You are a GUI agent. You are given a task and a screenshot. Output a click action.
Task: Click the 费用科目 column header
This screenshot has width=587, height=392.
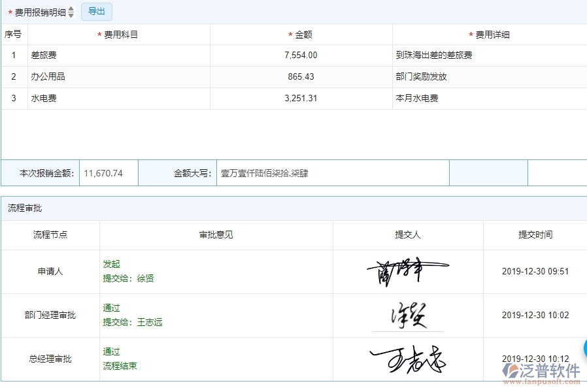click(x=122, y=34)
